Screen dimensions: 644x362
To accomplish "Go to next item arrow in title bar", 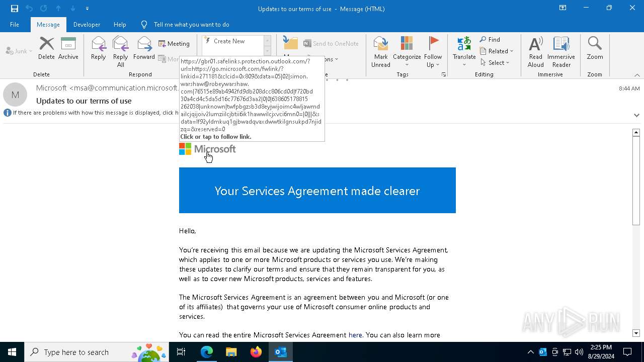I will (x=72, y=9).
